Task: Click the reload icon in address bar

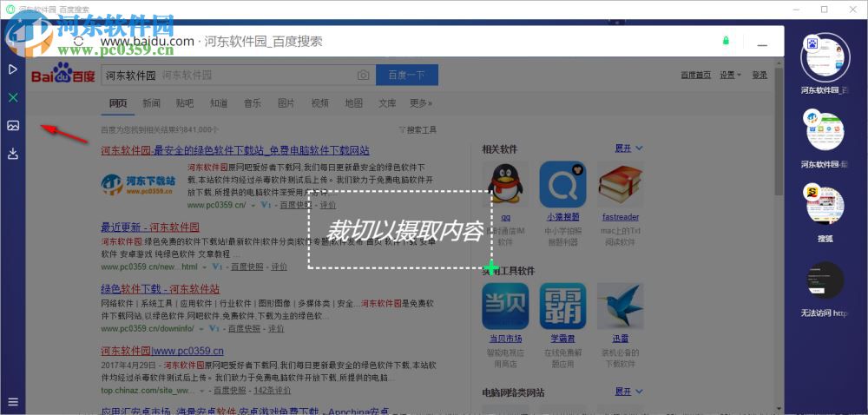Action: pyautogui.click(x=79, y=41)
